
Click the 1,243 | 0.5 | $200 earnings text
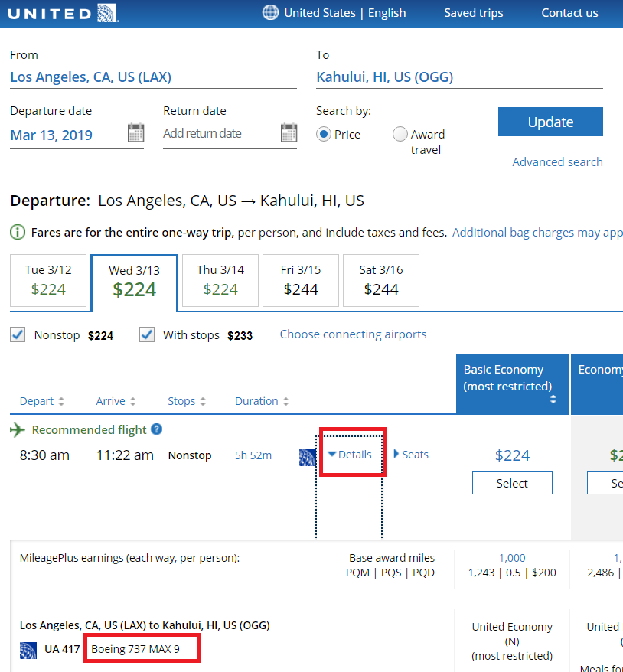click(x=512, y=573)
